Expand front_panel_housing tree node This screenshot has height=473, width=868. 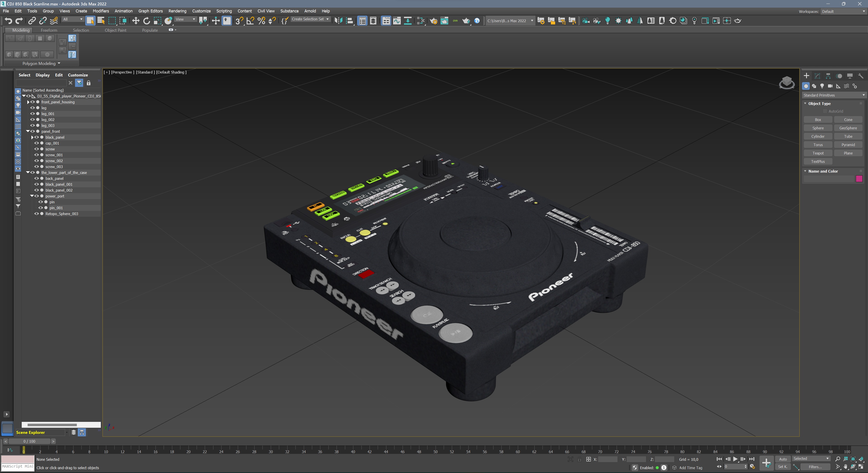click(28, 102)
